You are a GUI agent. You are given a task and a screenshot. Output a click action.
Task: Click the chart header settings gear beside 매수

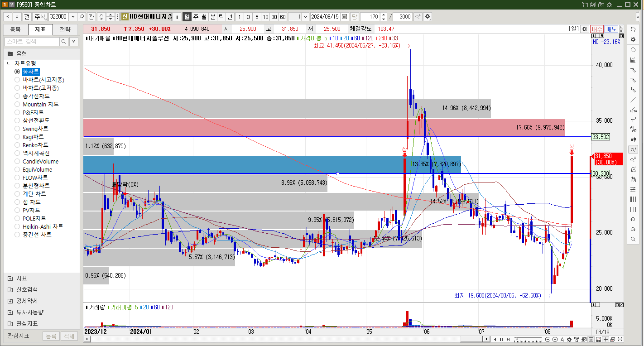[x=585, y=29]
